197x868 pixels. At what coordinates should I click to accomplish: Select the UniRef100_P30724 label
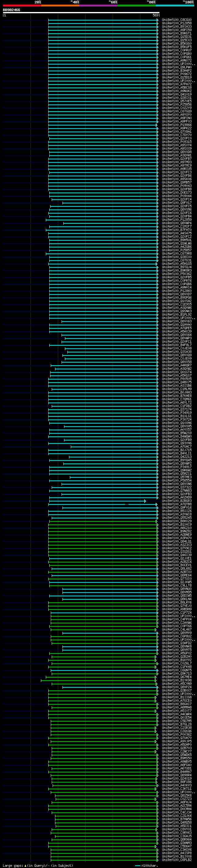176,419
